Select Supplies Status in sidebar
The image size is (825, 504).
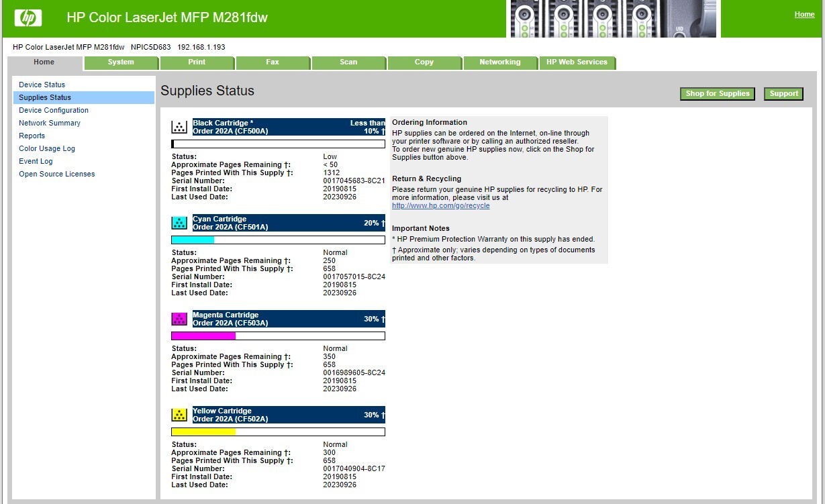tap(84, 98)
